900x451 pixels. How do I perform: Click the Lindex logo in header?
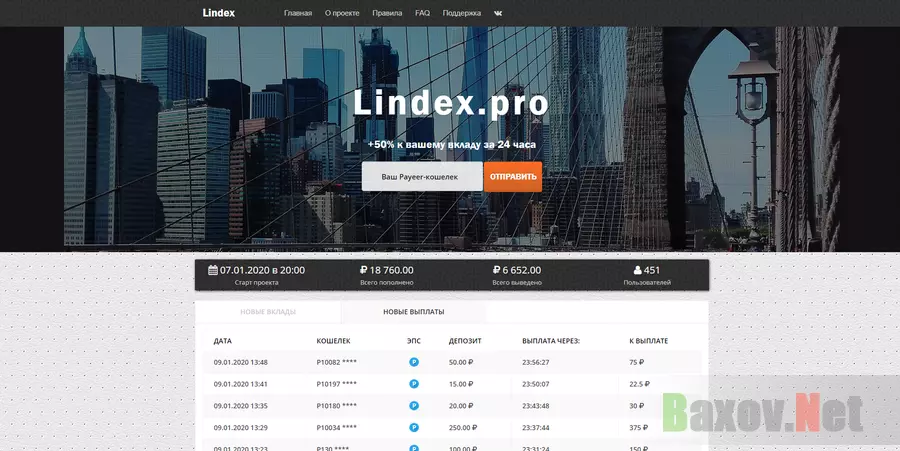(x=219, y=13)
